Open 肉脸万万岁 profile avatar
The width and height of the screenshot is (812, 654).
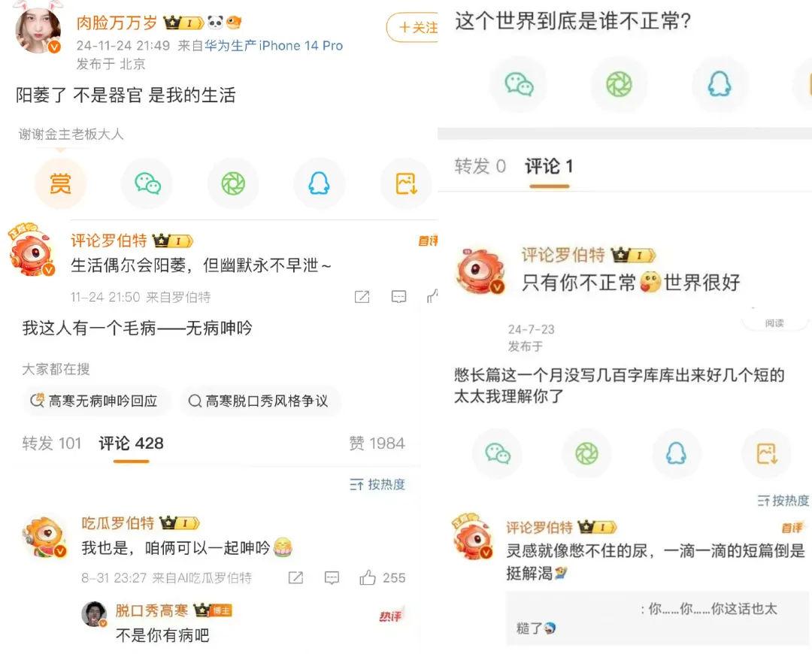[38, 29]
